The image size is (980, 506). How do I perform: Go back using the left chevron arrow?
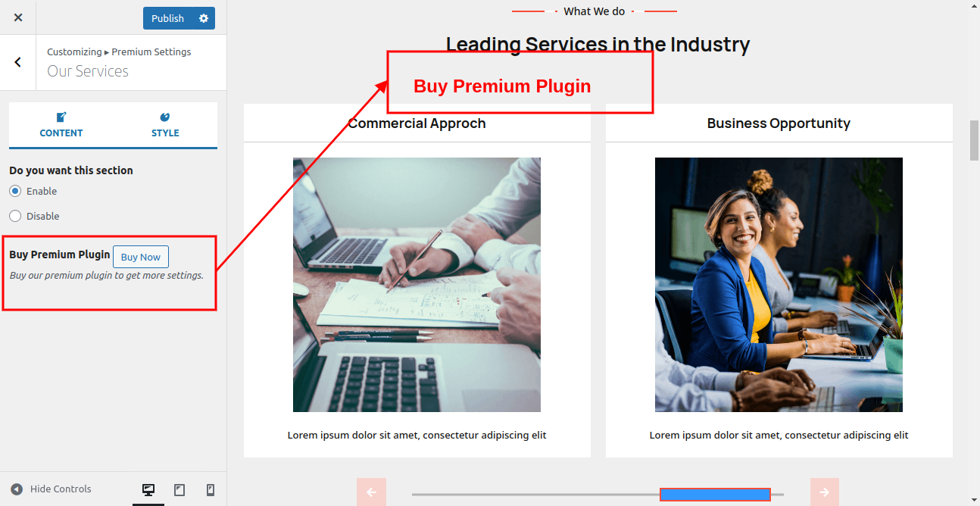pyautogui.click(x=18, y=62)
